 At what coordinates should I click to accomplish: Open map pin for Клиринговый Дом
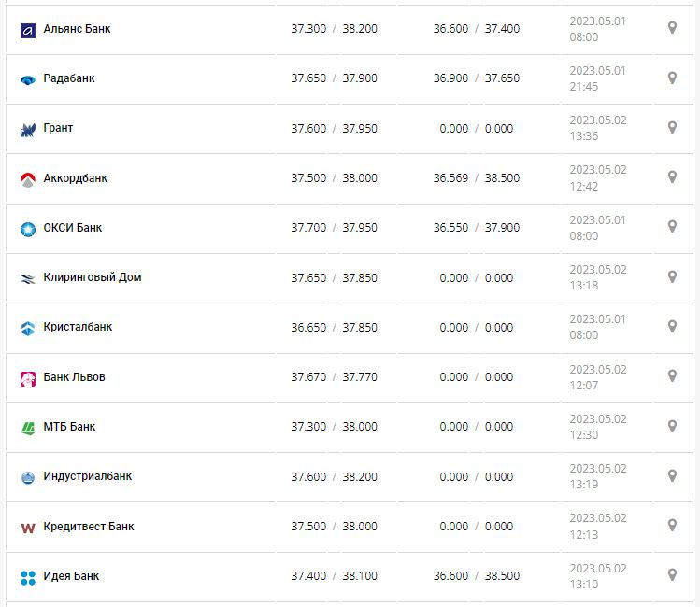tap(671, 276)
